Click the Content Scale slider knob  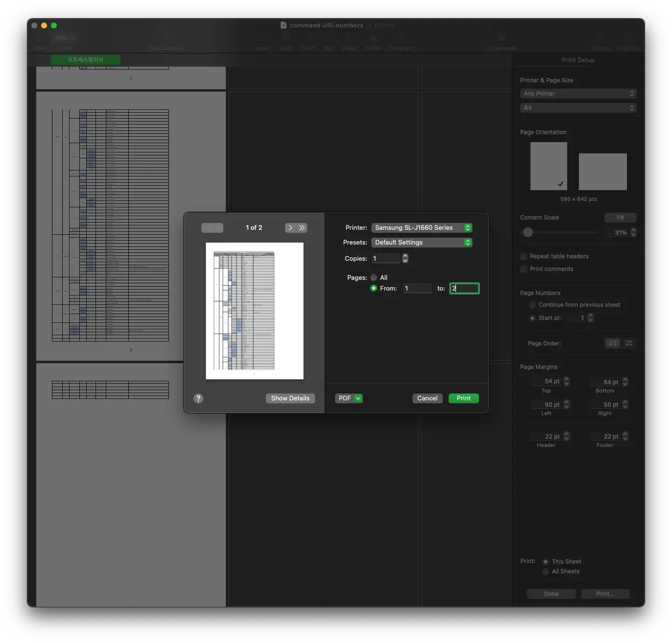[528, 232]
